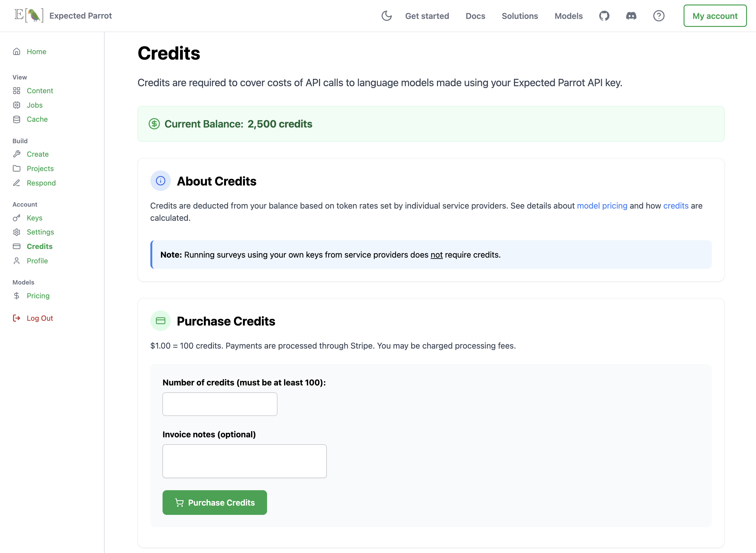Click the Expected Parrot logo
Viewport: 756px width, 553px height.
pyautogui.click(x=29, y=15)
